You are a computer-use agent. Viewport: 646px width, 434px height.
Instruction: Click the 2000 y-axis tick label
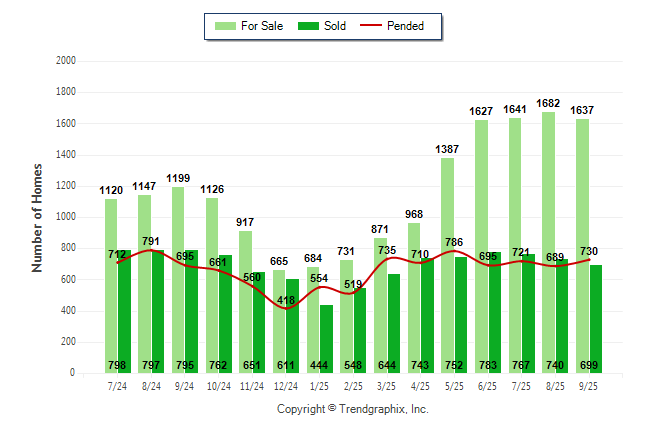coord(66,61)
